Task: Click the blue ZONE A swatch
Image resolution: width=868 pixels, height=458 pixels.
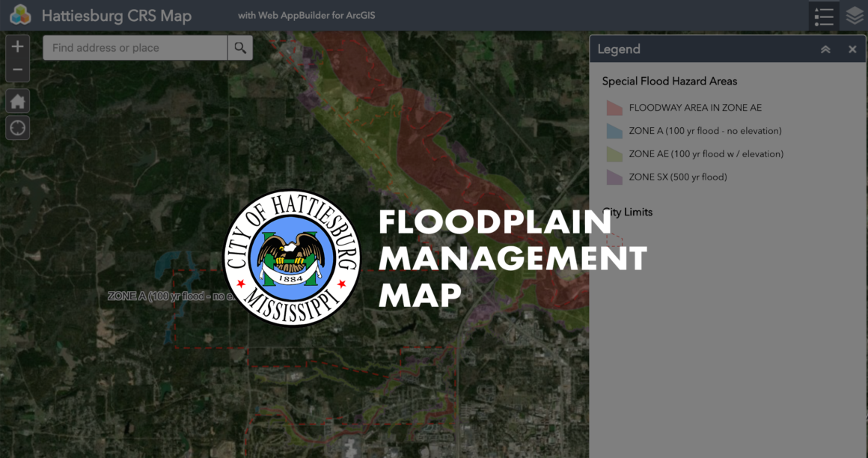Action: tap(614, 130)
